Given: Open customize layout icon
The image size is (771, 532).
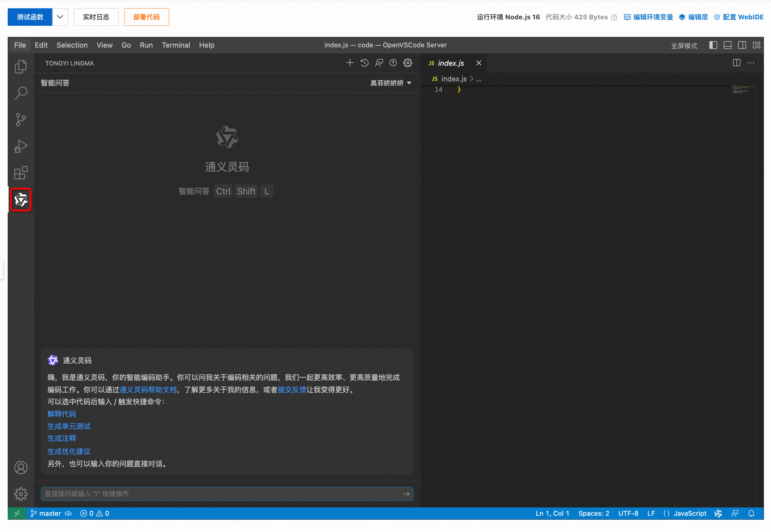Looking at the screenshot, I should click(x=756, y=45).
